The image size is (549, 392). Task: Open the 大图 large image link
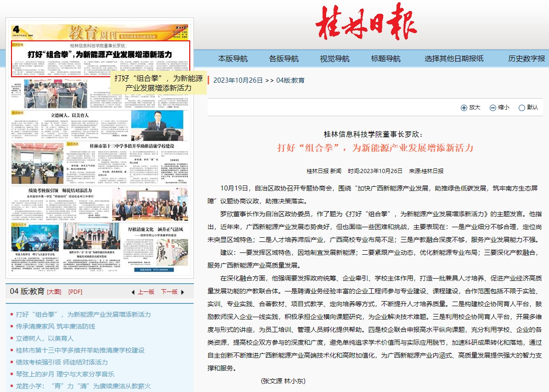point(54,292)
